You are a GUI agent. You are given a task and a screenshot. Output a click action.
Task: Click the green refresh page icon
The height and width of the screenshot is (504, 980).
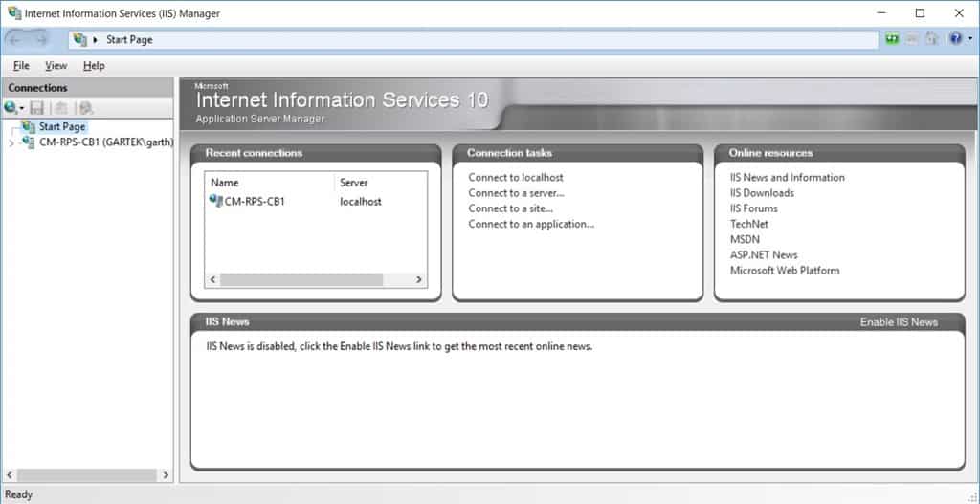point(892,38)
